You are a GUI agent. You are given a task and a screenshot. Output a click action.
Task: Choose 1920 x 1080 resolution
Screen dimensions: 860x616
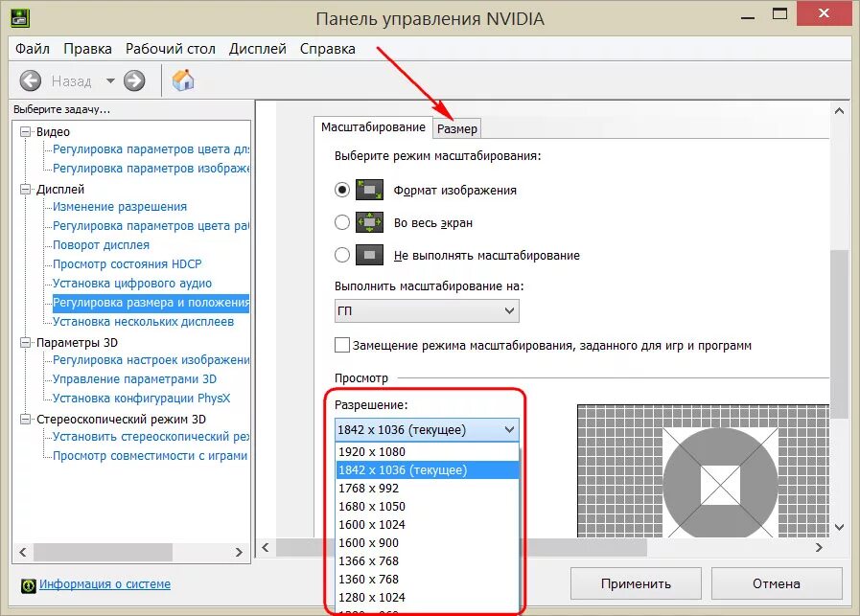[x=428, y=451]
